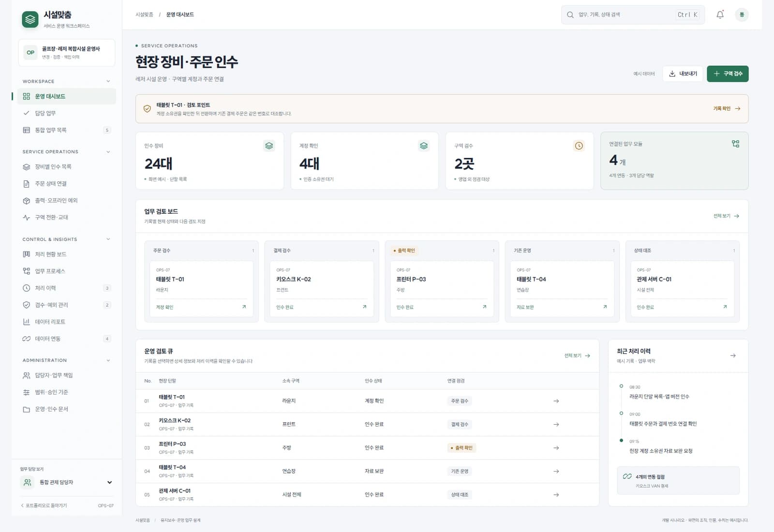The image size is (774, 532).
Task: Click the 출력 확인 tag in 프린터 P-03 row
Action: 461,448
